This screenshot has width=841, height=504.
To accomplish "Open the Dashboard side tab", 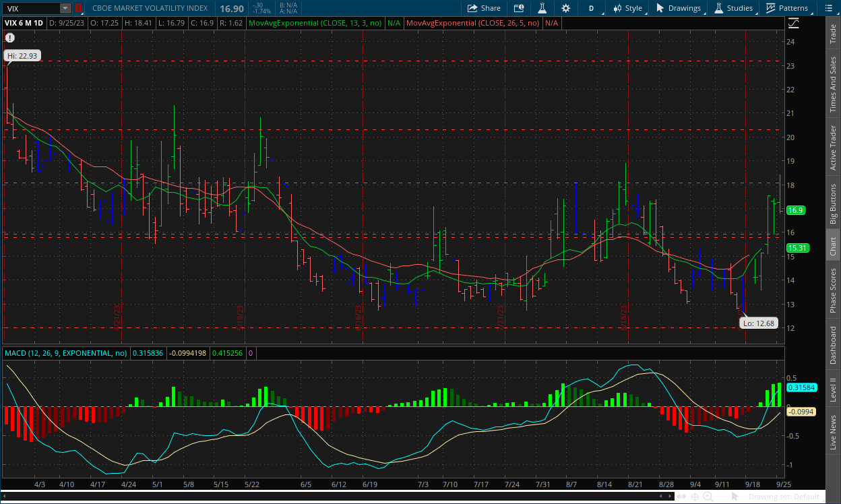I will pos(833,346).
